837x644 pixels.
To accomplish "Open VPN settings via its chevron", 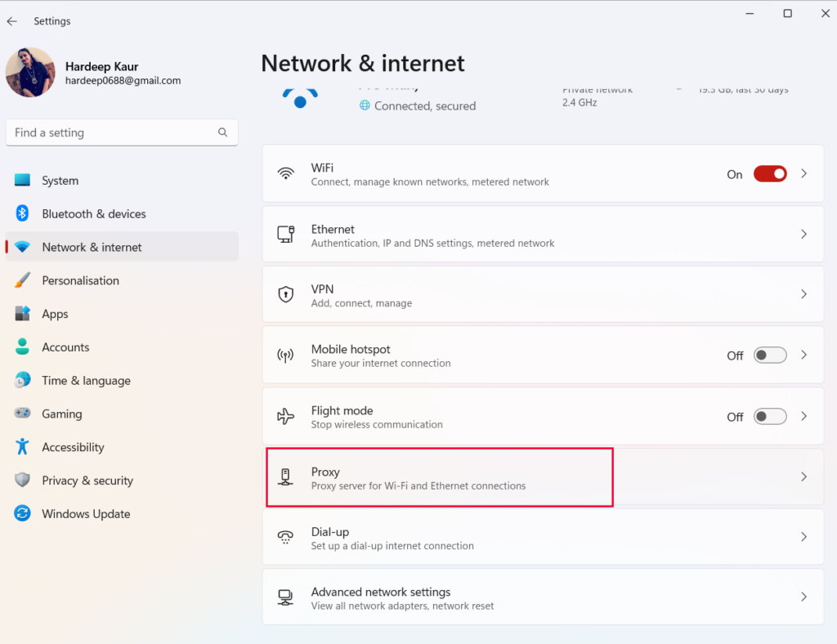I will coord(803,295).
